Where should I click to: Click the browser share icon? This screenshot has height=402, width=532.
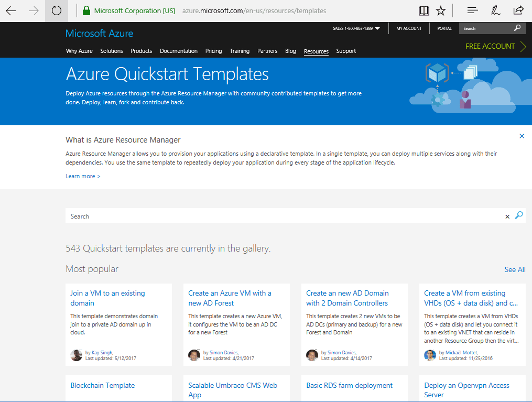tap(518, 10)
